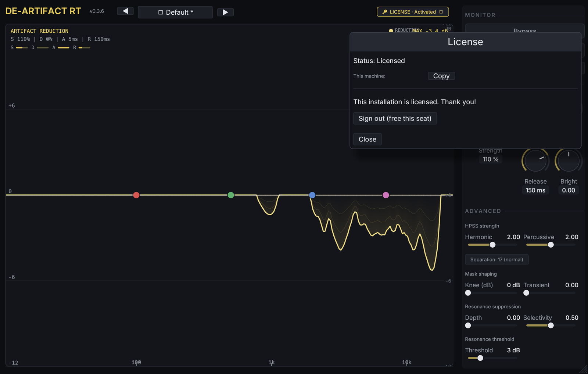Click the +6 gain axis label
The width and height of the screenshot is (588, 374).
click(12, 106)
